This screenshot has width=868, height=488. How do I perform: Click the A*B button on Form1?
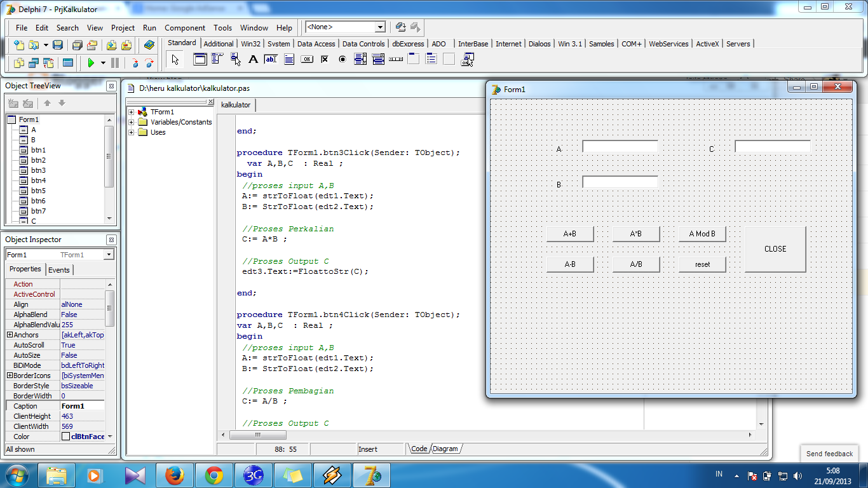[636, 234]
